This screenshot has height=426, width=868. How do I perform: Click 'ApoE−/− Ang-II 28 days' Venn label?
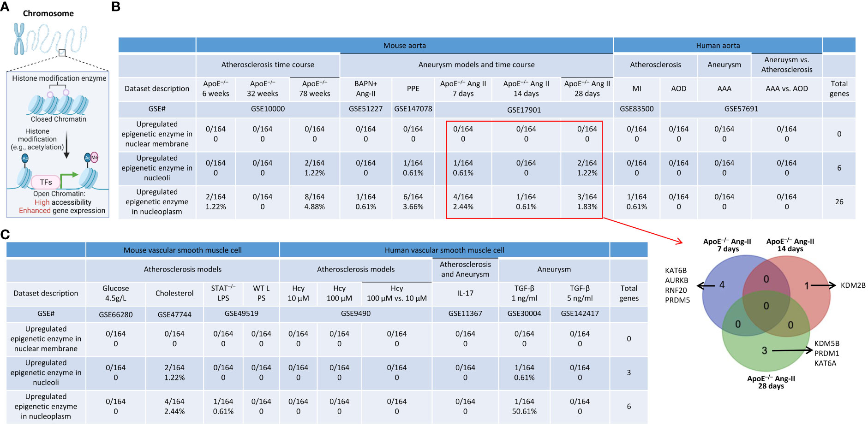point(771,382)
